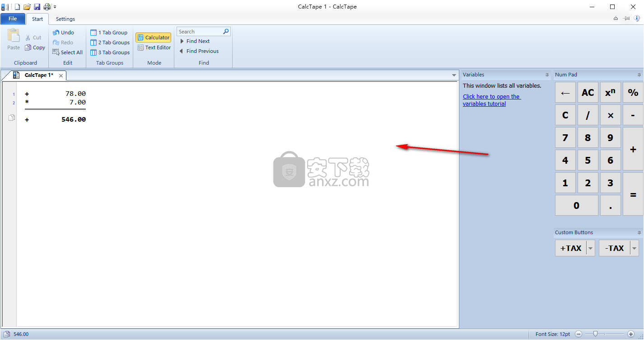Click the equals key on Num Pad
The width and height of the screenshot is (644, 340).
633,194
